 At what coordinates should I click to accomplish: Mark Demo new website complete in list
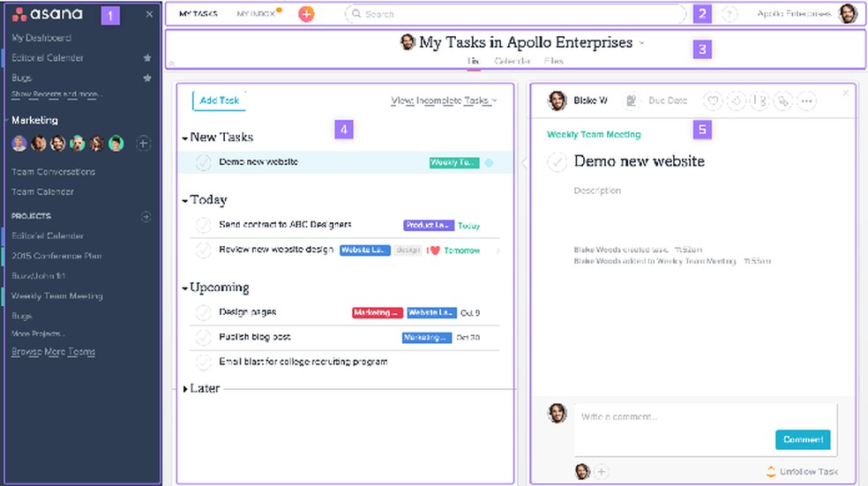click(x=203, y=162)
